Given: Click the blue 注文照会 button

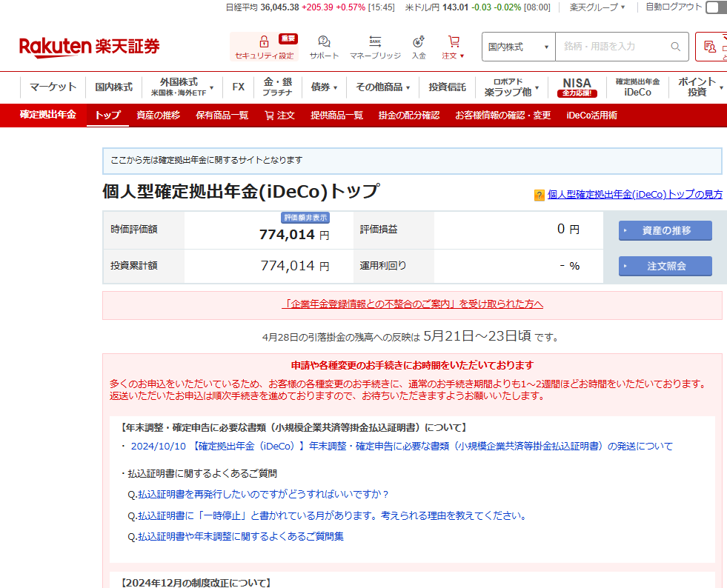Looking at the screenshot, I should tap(665, 266).
